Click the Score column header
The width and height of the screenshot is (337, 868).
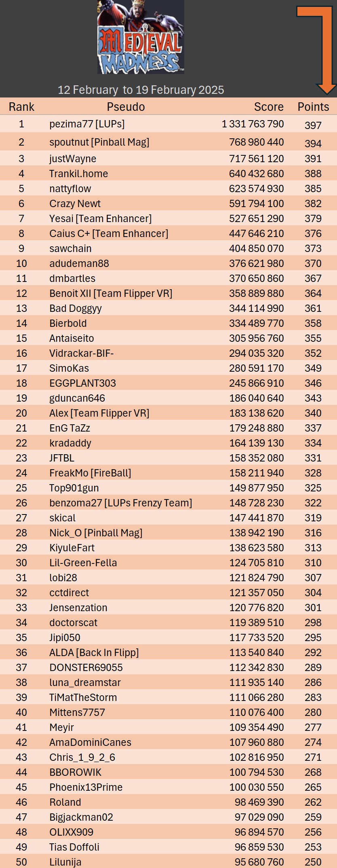point(268,107)
